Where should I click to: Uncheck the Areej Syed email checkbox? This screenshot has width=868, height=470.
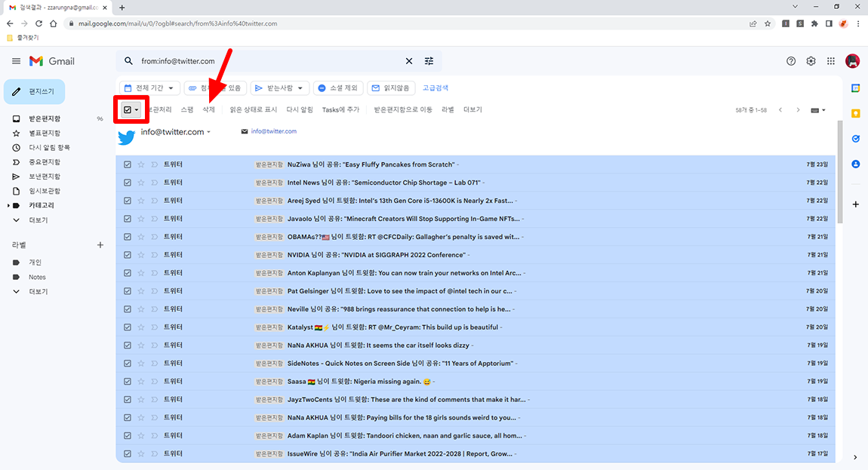[128, 201]
